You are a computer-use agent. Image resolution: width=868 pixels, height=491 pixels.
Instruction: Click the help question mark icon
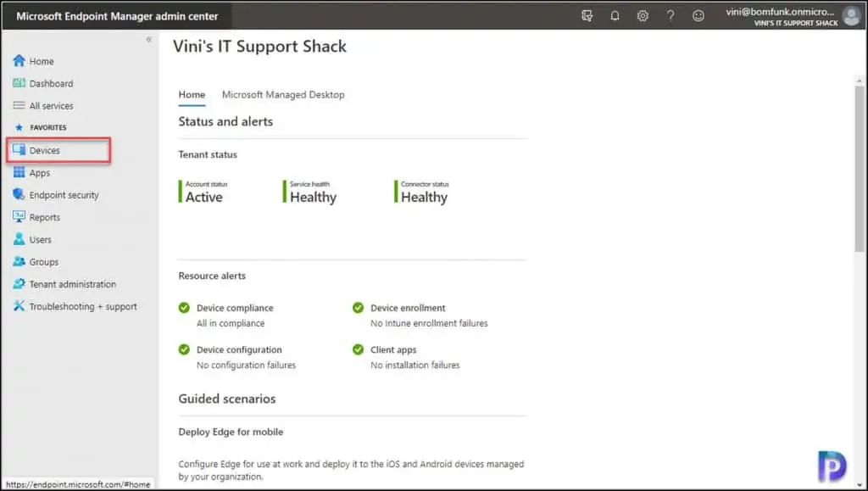pos(670,16)
